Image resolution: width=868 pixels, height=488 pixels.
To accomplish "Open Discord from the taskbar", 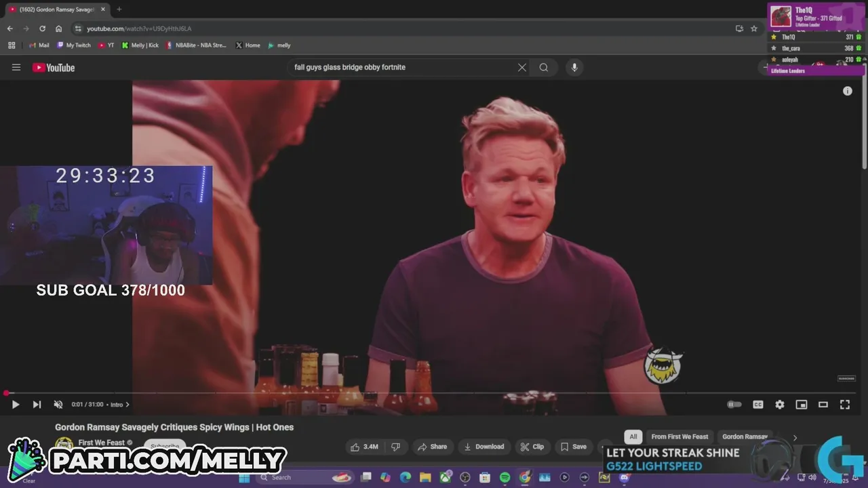I will (625, 477).
